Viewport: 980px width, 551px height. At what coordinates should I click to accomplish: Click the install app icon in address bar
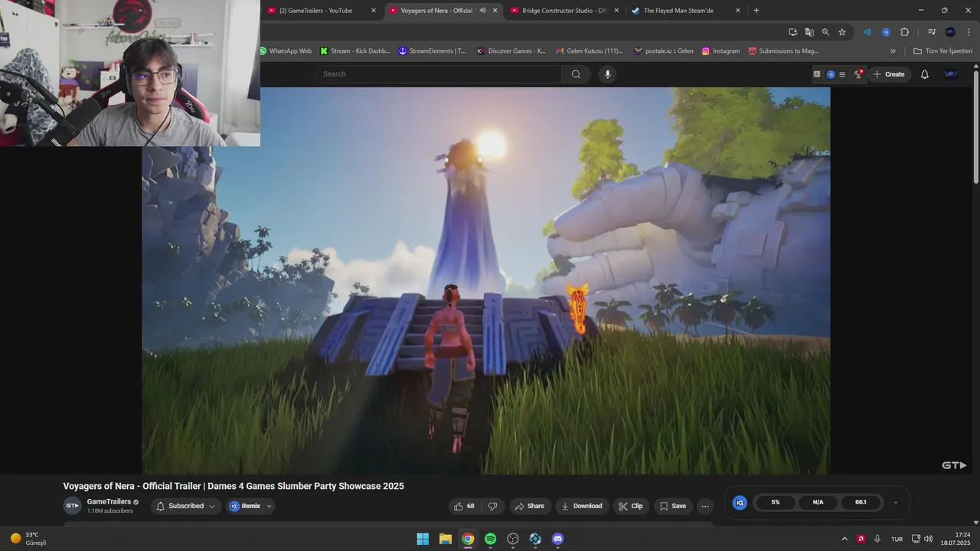point(793,32)
